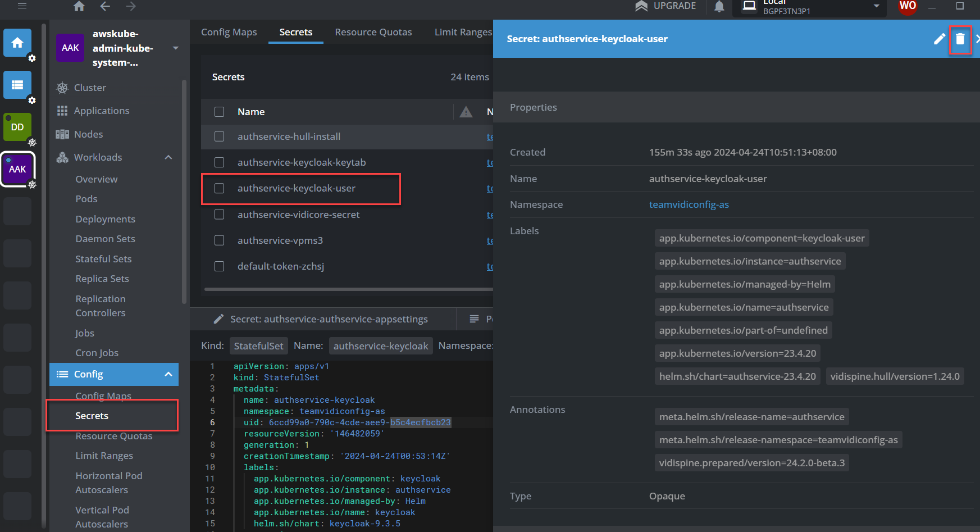Check the authservice-keycloak-user checkbox

click(220, 189)
